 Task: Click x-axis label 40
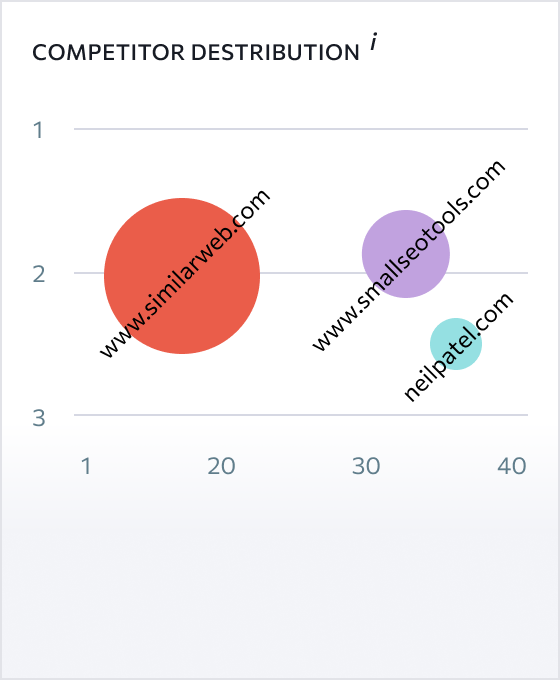pos(512,466)
